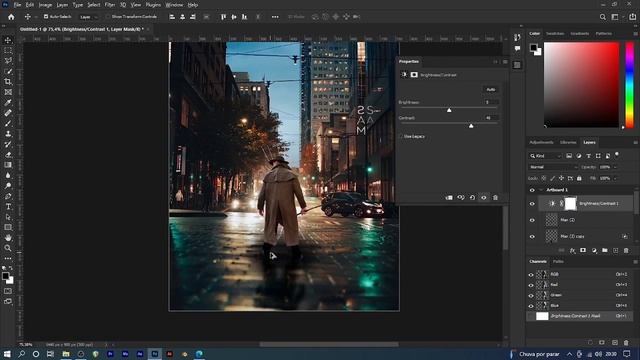Select the Horizontal Type tool
Screen dimensions: 640x360
(x=8, y=207)
